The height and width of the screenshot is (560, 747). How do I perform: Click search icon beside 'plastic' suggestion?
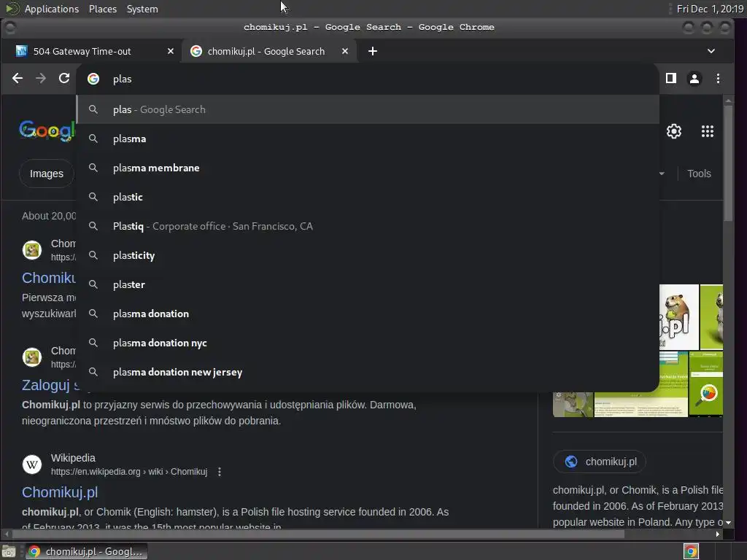[x=93, y=197]
